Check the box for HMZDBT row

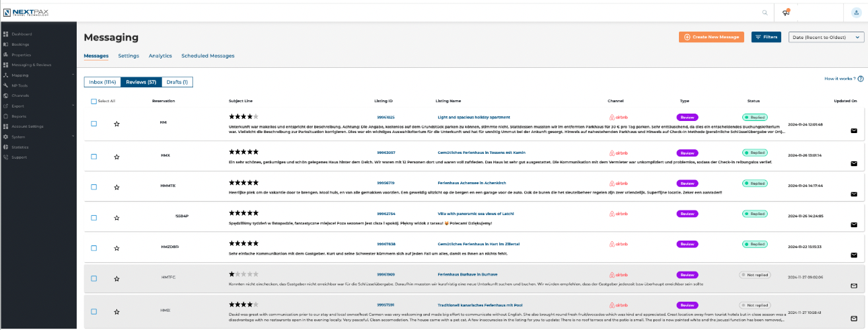[x=94, y=247]
